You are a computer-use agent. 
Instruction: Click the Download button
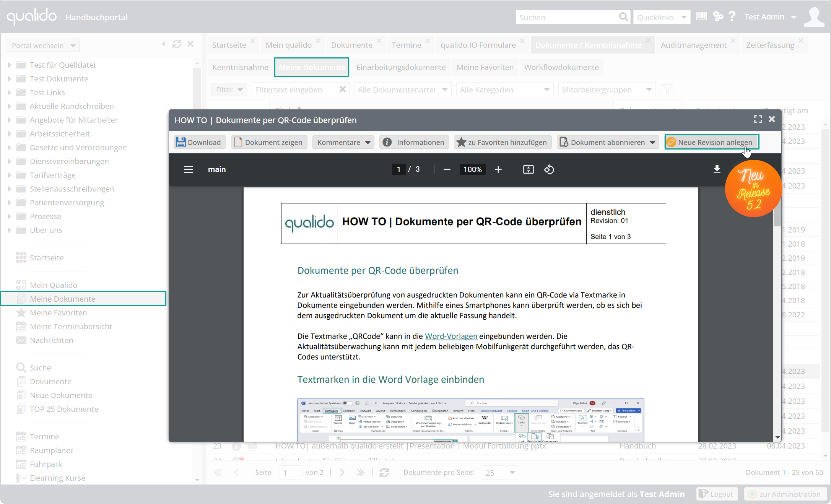coord(199,142)
